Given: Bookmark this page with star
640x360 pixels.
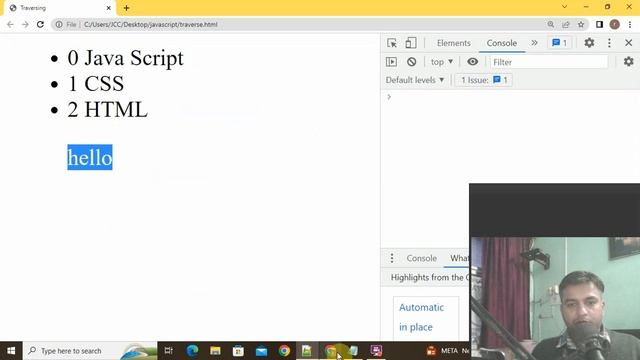Looking at the screenshot, I should pos(581,24).
